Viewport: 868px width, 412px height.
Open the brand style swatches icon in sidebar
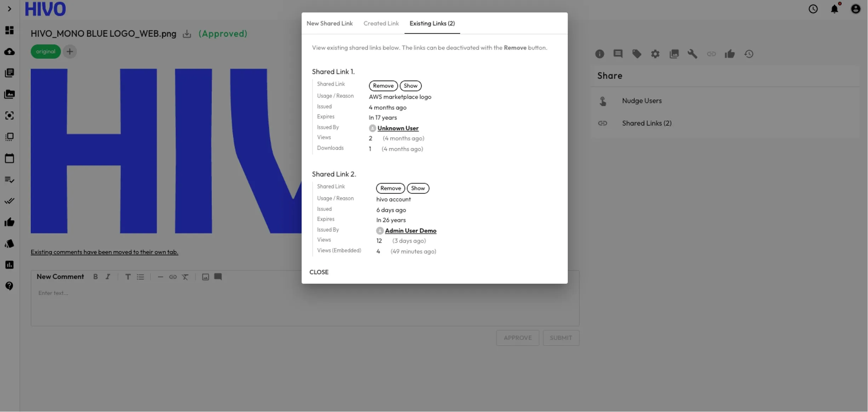click(x=9, y=244)
